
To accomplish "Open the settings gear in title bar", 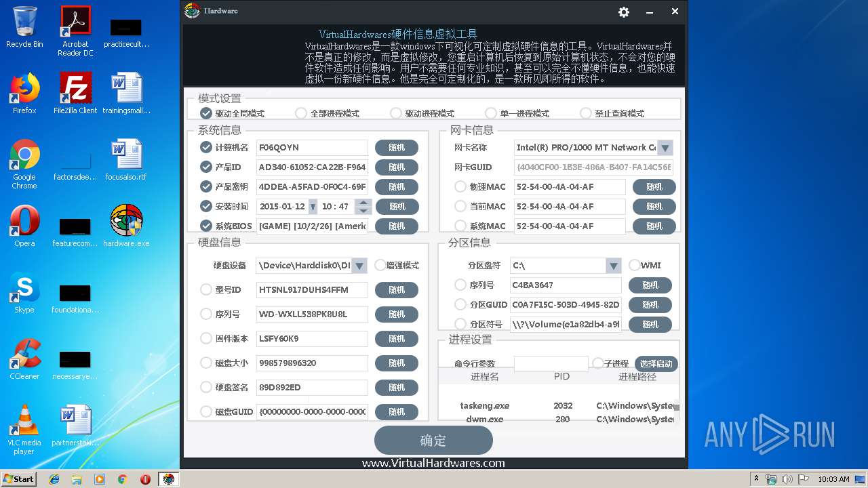I will (x=624, y=12).
